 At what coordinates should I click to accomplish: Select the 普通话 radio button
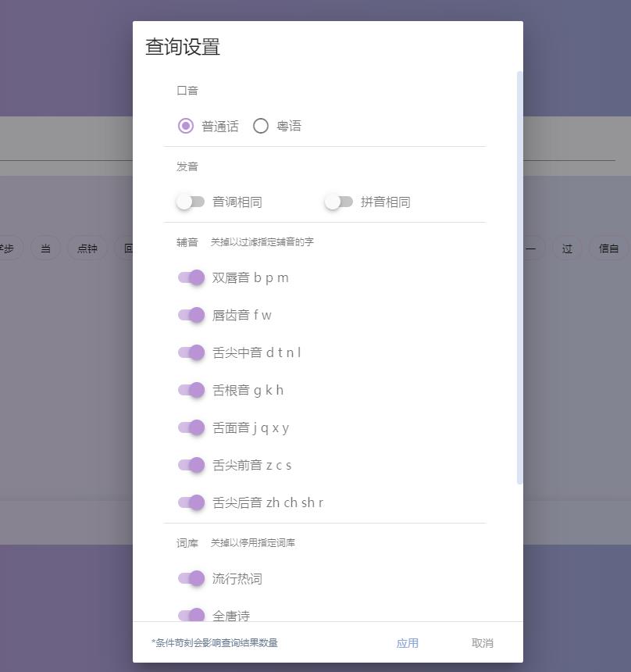click(x=185, y=126)
